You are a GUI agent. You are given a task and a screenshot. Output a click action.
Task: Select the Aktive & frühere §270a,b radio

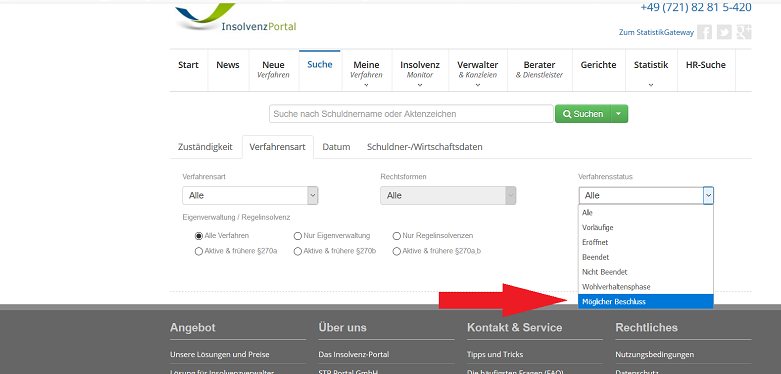[397, 251]
